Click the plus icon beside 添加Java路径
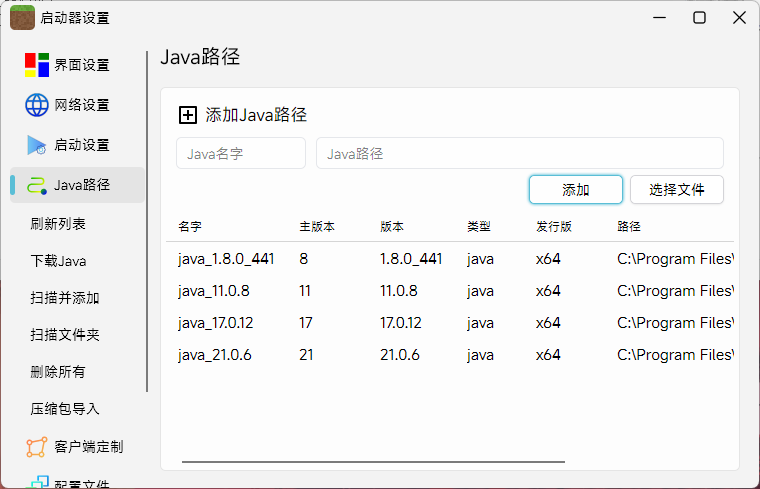The image size is (760, 489). 188,115
